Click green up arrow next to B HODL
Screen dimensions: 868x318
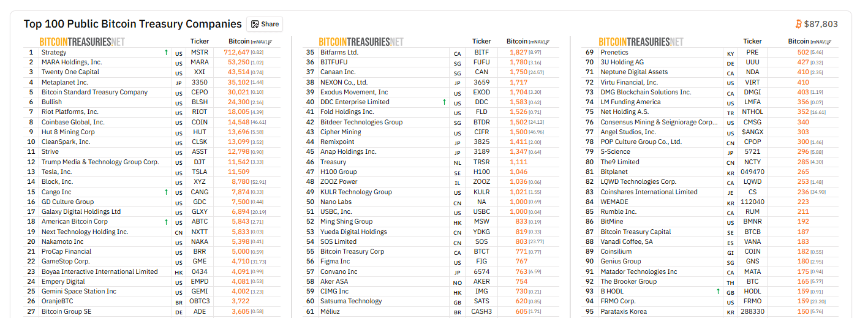click(719, 292)
